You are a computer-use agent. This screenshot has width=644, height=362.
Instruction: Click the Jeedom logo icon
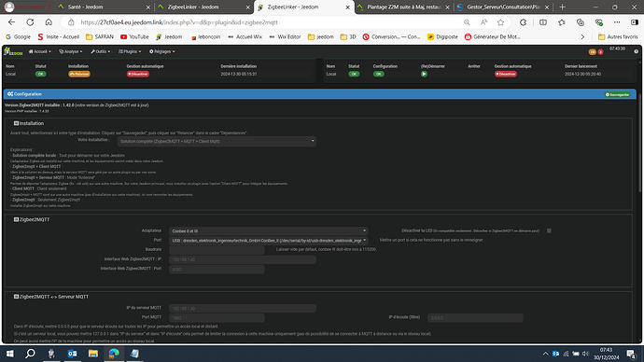click(13, 51)
